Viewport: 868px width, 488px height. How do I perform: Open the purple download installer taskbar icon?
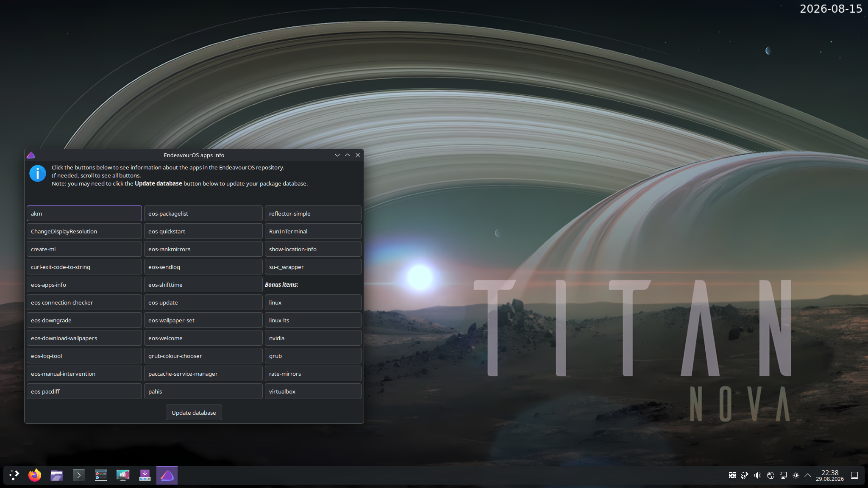coord(145,475)
